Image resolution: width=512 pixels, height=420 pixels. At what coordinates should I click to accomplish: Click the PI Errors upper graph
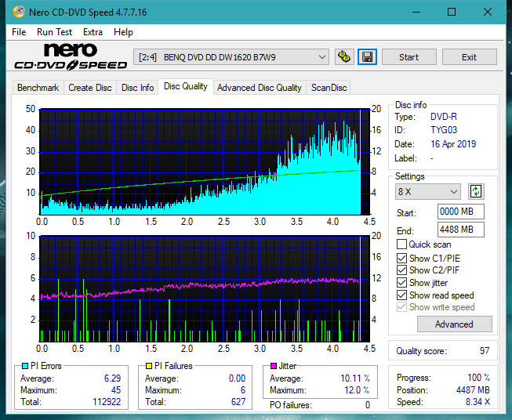coord(205,161)
